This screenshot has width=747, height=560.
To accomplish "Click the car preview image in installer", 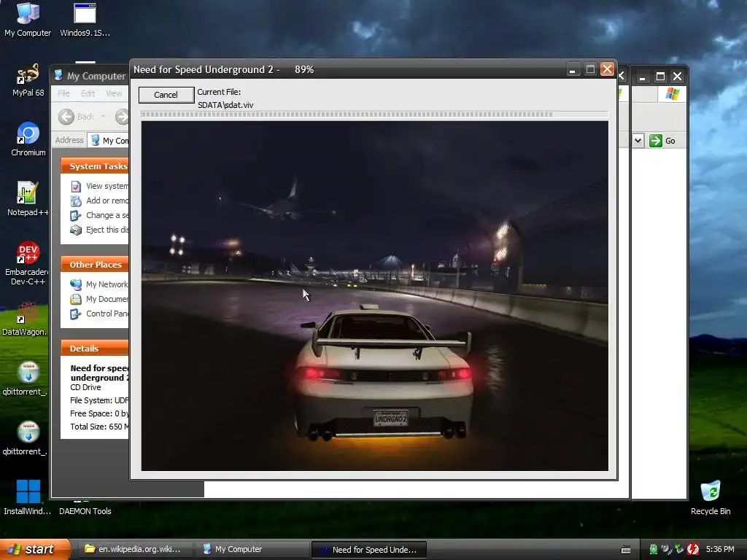I will click(x=374, y=296).
